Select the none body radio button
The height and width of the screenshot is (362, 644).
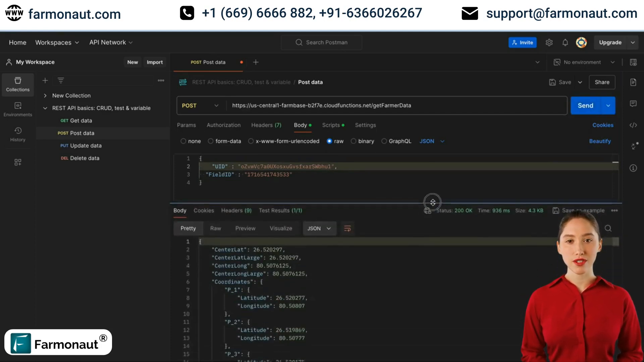[183, 141]
